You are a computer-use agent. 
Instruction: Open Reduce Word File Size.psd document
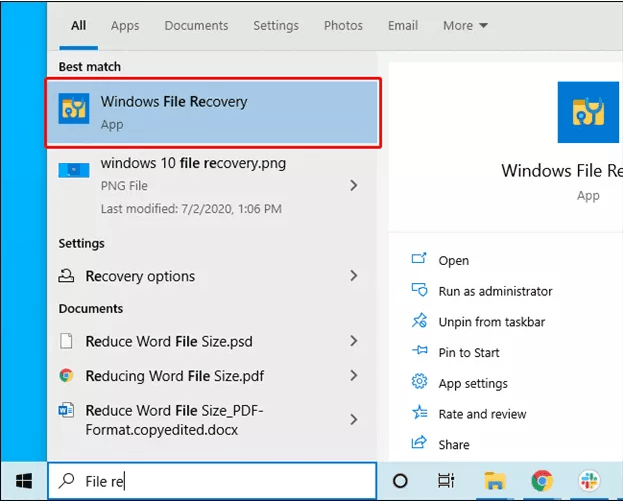click(x=212, y=341)
